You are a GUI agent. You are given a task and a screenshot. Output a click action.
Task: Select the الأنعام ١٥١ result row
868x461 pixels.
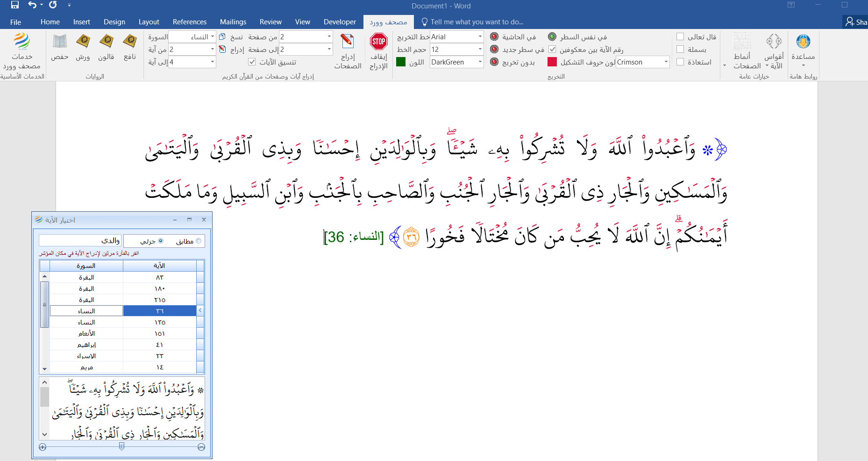[x=123, y=333]
